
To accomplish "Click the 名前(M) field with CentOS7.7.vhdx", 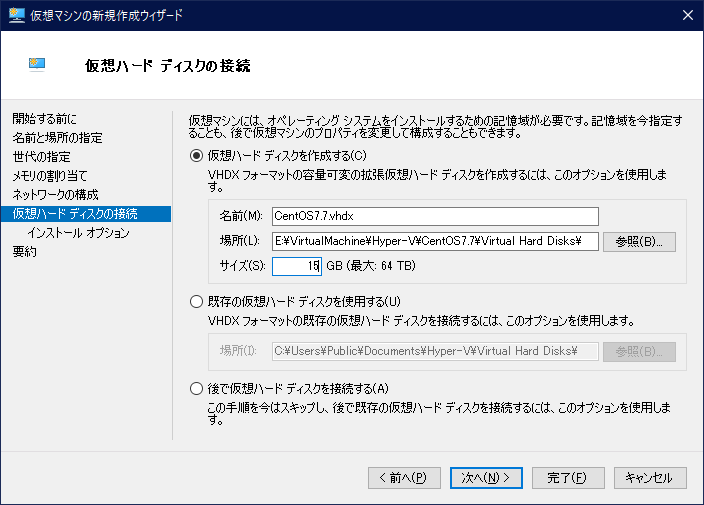I will [x=435, y=216].
